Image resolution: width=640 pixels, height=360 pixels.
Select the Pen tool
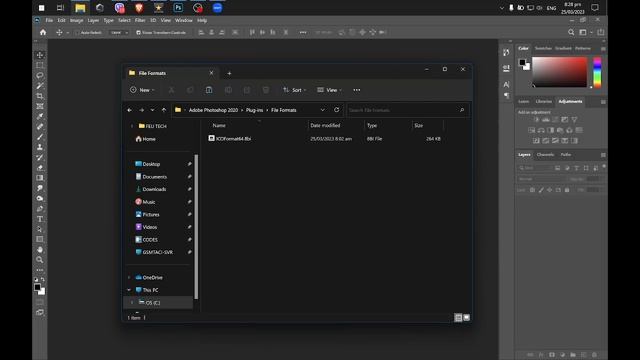(x=40, y=209)
